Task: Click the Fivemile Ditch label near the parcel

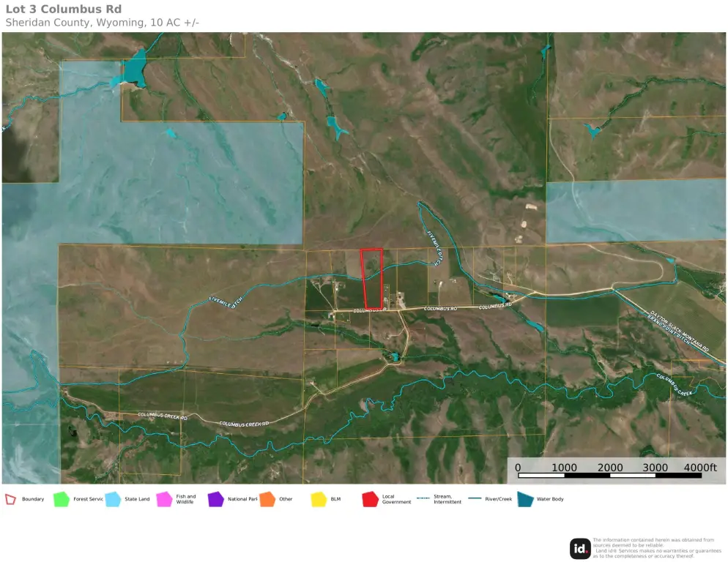Action: tap(434, 248)
